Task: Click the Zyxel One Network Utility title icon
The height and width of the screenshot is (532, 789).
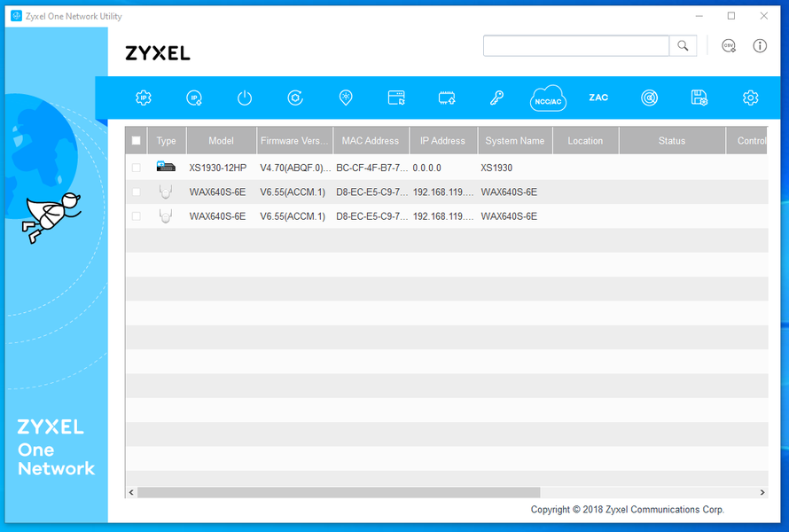Action: tap(16, 16)
